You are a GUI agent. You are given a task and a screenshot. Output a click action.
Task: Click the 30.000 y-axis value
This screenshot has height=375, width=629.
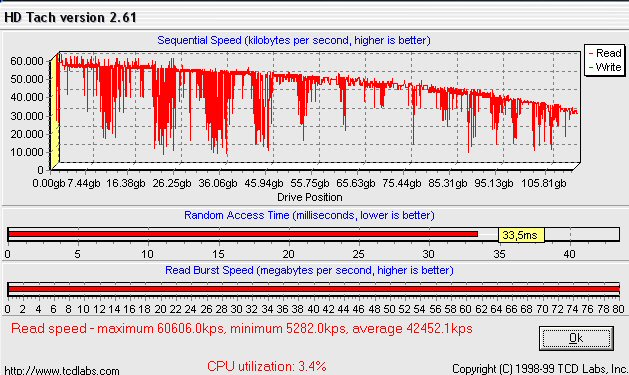[x=26, y=116]
